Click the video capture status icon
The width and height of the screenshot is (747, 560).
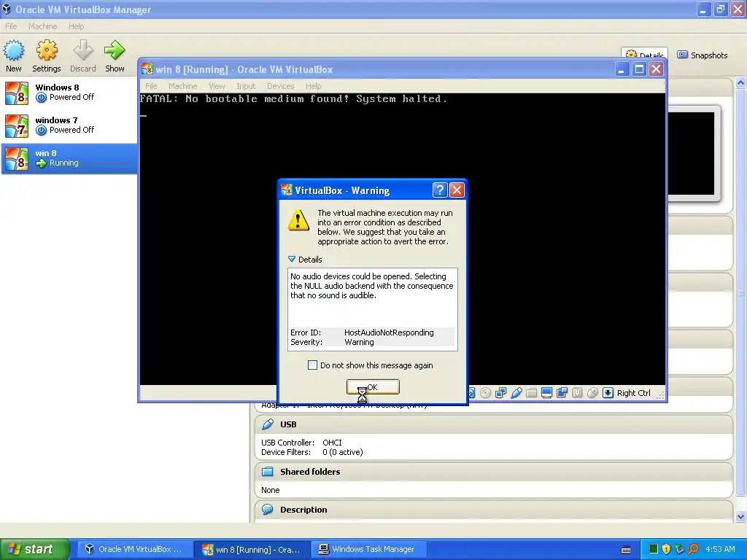(x=562, y=393)
